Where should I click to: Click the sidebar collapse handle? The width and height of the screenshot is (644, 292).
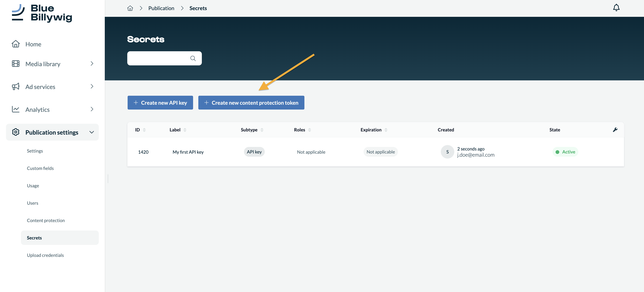point(108,179)
